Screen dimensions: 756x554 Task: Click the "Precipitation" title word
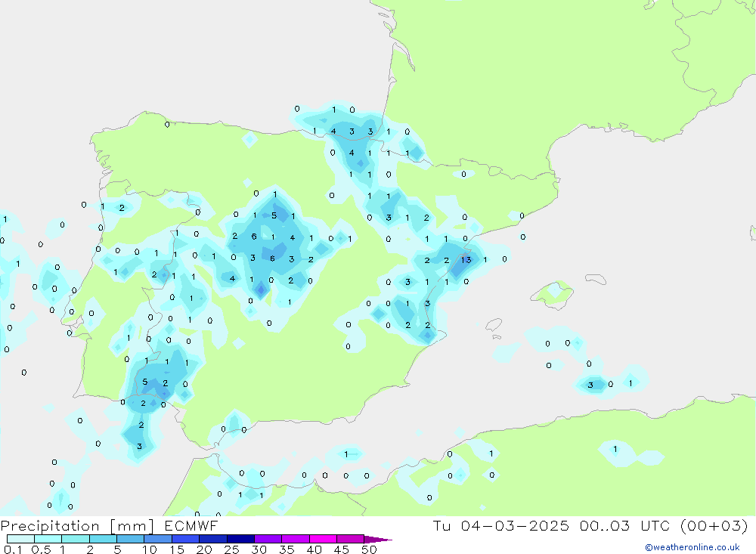(x=50, y=526)
